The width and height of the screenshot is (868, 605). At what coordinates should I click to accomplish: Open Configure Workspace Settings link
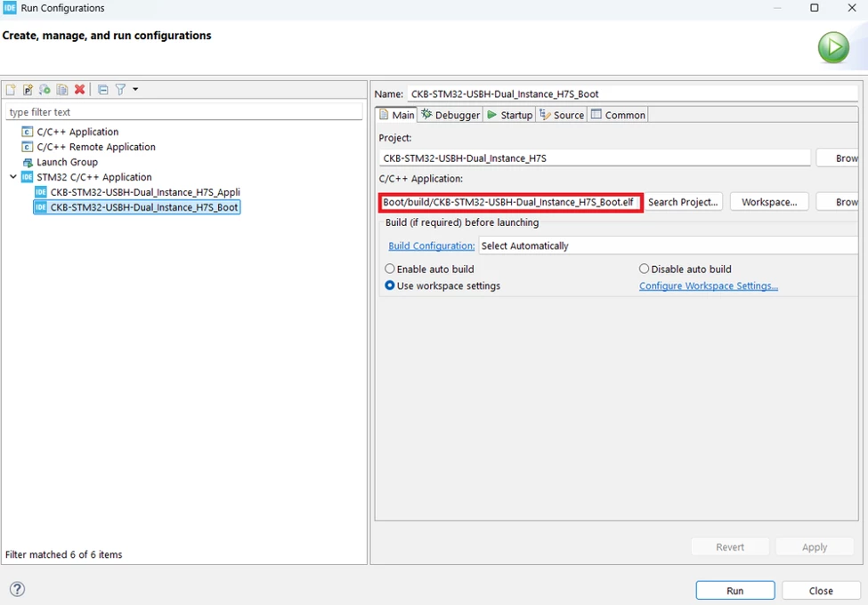709,286
